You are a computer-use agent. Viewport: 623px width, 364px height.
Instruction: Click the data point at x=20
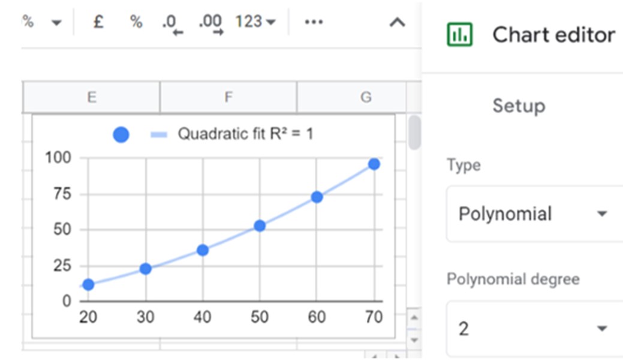pos(88,284)
